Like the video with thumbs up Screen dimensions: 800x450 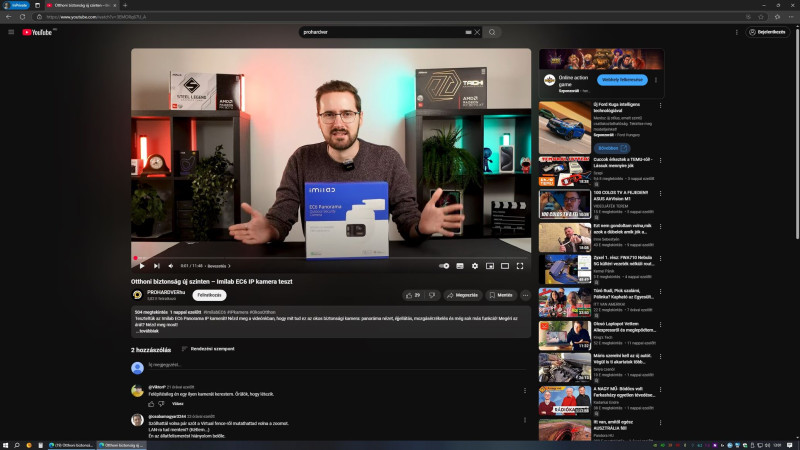tap(413, 295)
